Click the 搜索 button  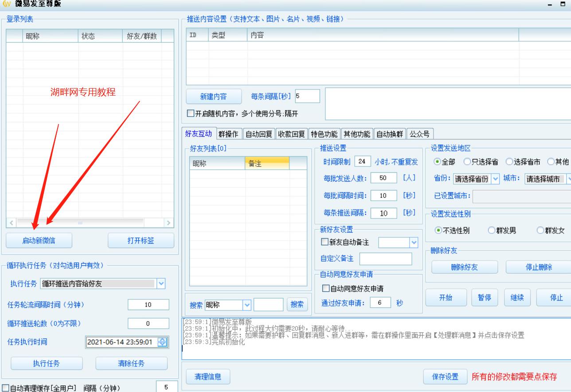[x=297, y=305]
